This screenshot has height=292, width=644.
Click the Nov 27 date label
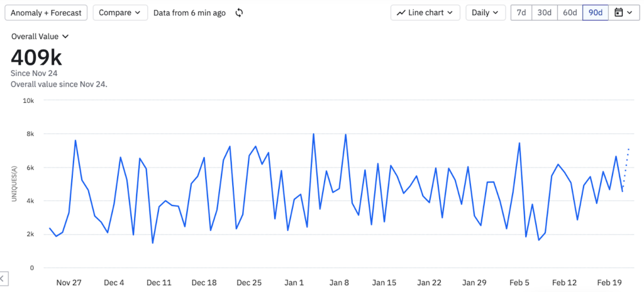[69, 283]
